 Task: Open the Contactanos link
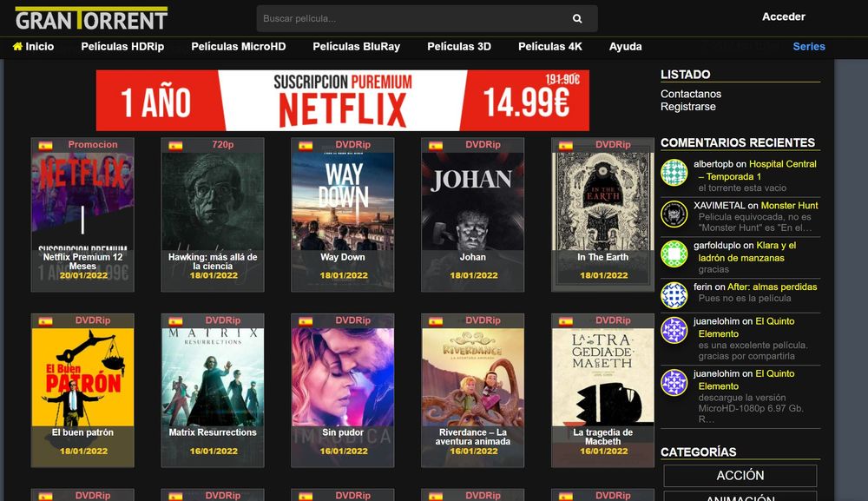tap(691, 94)
